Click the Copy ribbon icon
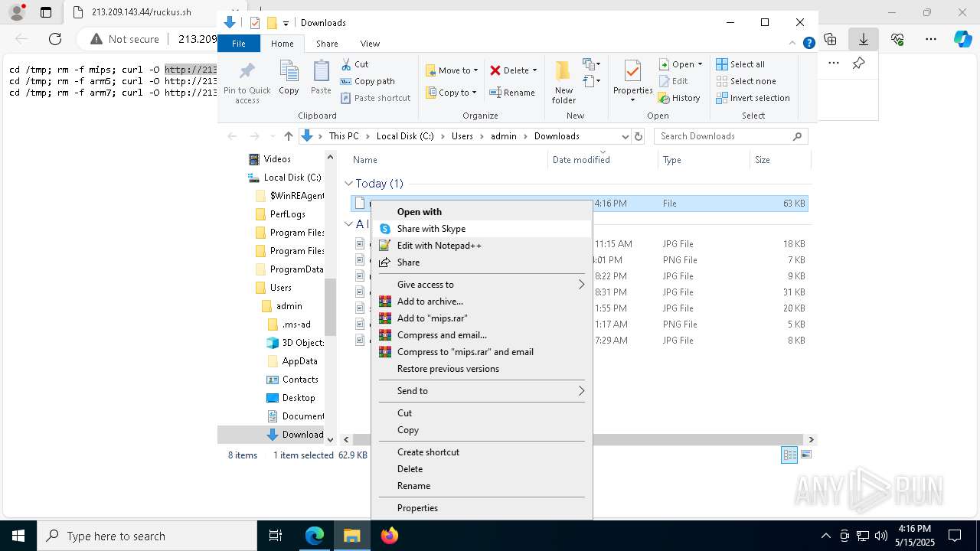 click(289, 77)
